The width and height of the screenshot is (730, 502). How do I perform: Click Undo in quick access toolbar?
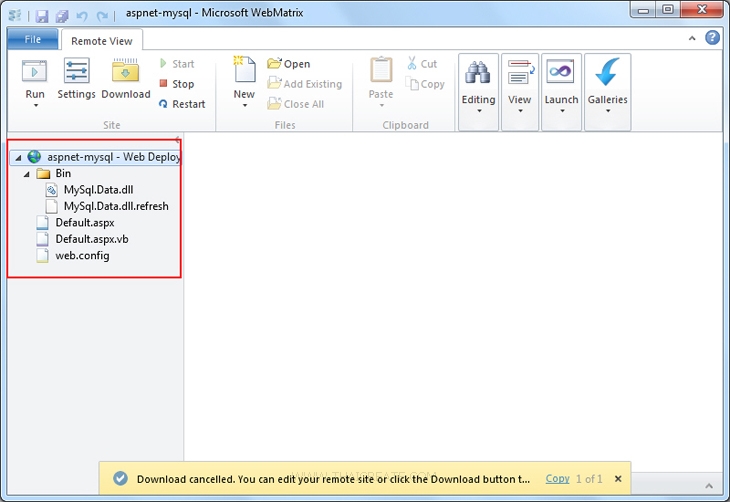82,16
